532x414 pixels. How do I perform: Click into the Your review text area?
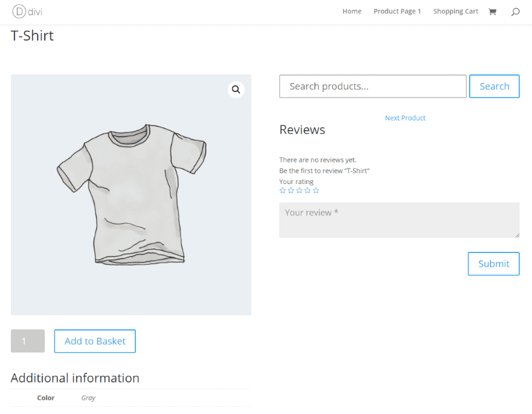(399, 220)
